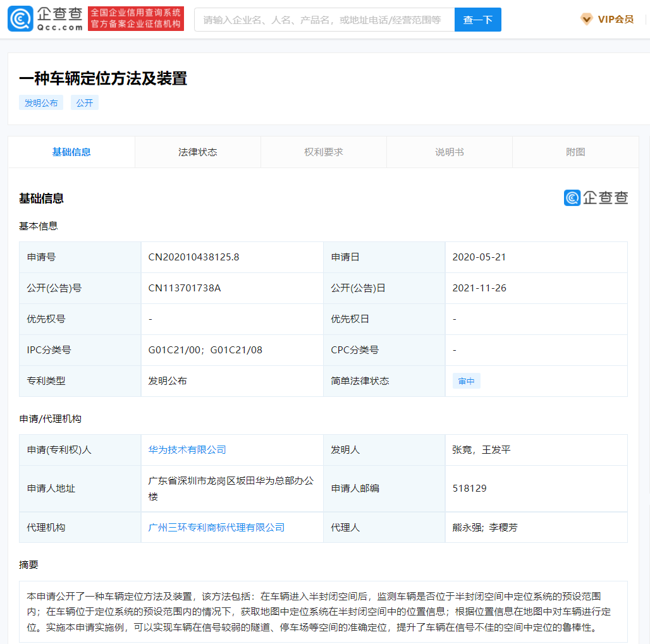
Task: Click the 企查查 watermark logo beside 基础信息
Action: coord(595,198)
